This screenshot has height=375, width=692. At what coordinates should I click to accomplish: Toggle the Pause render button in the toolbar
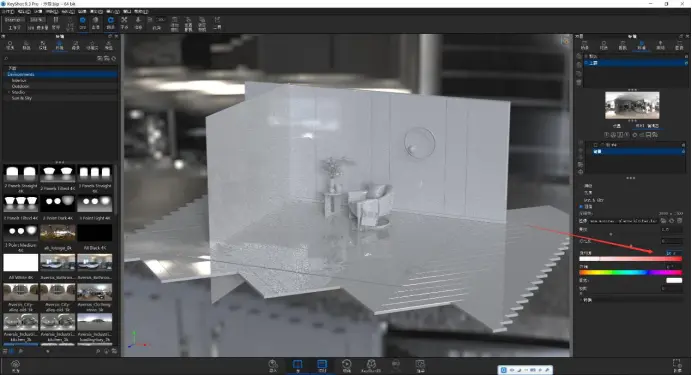point(56,22)
